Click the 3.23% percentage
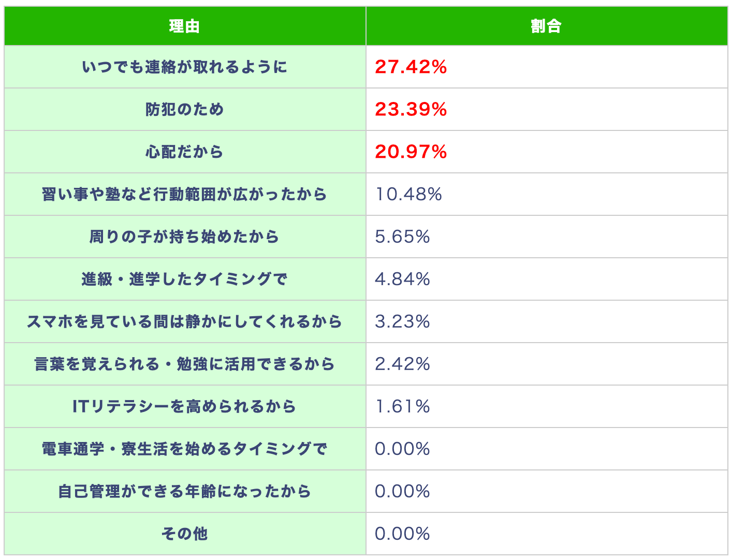The height and width of the screenshot is (560, 731). [x=402, y=321]
